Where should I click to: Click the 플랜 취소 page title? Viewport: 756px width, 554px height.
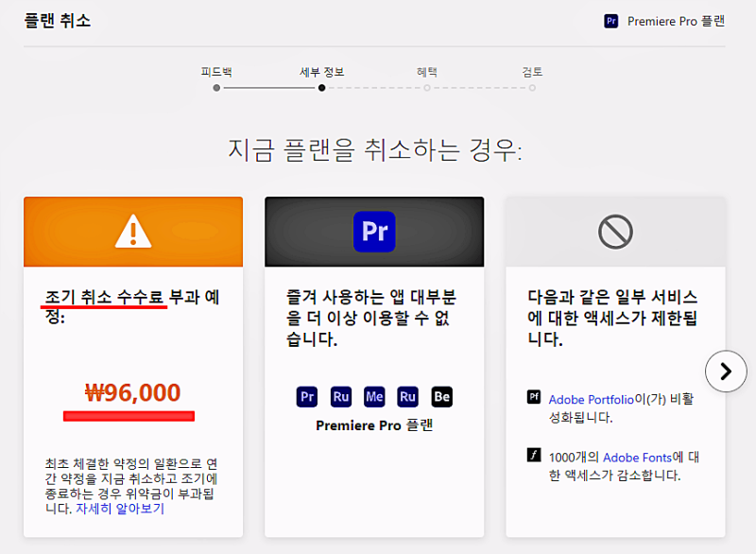click(x=58, y=21)
